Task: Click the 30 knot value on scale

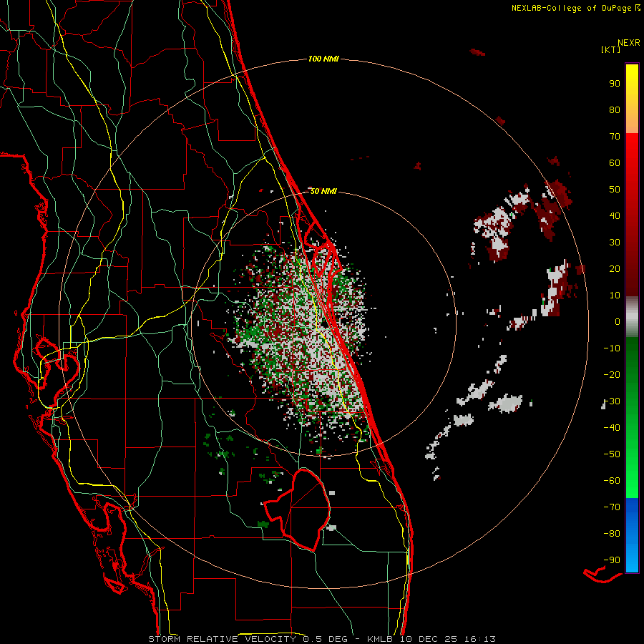Action: click(615, 243)
